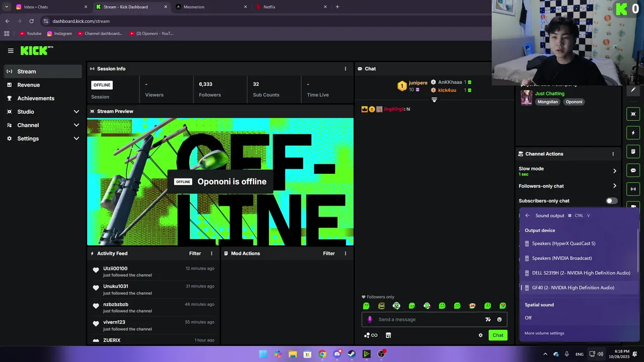Open the browser tab search dropdown
The image size is (644, 362).
[x=7, y=7]
